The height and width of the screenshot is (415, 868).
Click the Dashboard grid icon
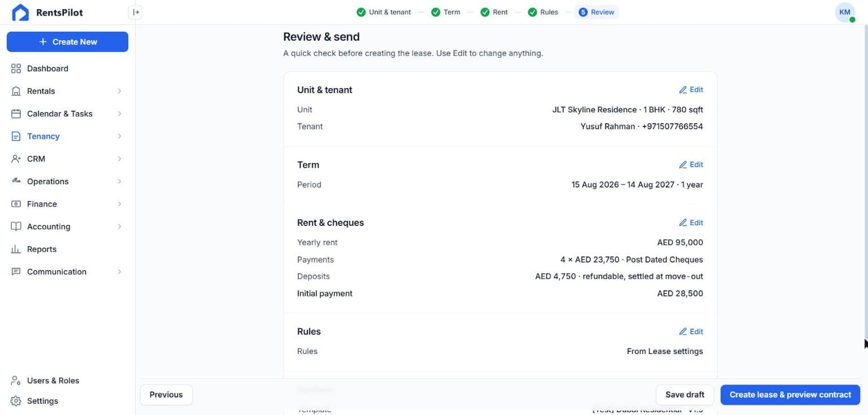click(16, 68)
